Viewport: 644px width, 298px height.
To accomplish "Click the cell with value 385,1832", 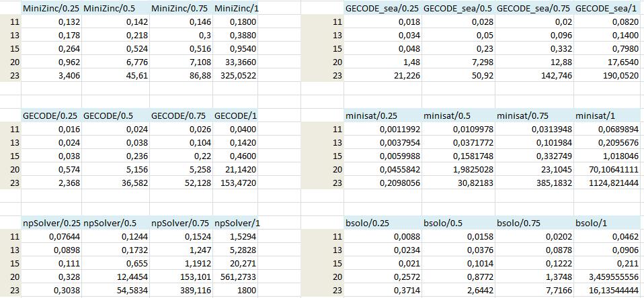I will [x=534, y=183].
